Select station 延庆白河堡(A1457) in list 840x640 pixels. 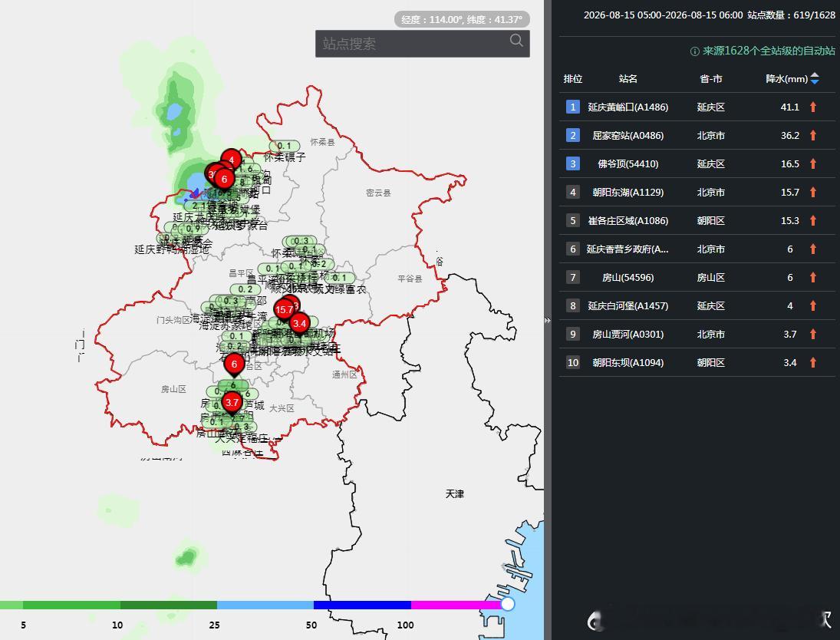(628, 305)
